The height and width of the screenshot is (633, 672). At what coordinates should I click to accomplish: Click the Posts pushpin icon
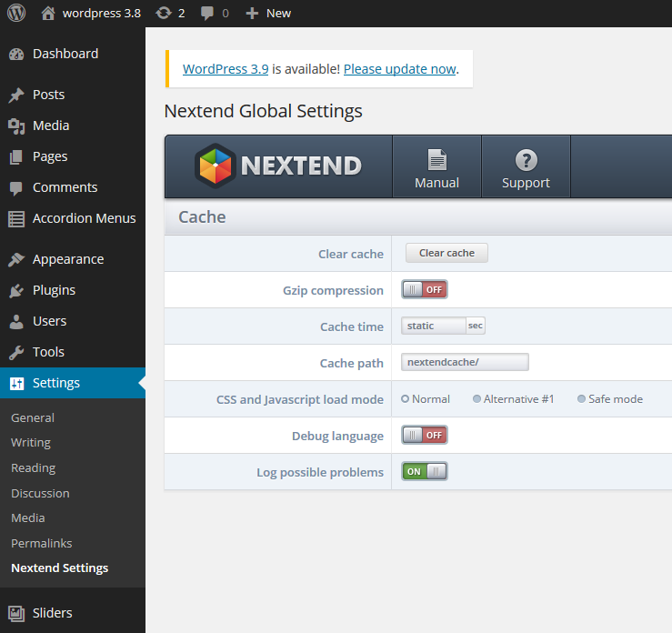(16, 95)
